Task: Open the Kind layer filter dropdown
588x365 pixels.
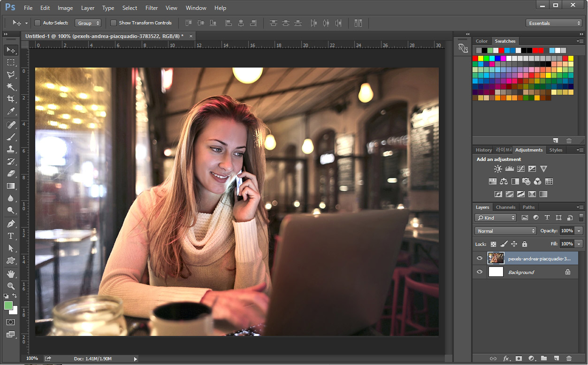Action: click(496, 218)
